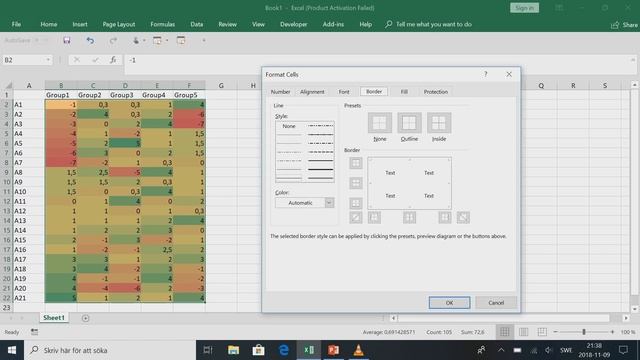This screenshot has height=360, width=640.
Task: Apply the bottom border button in Format Cells
Action: 356,203
